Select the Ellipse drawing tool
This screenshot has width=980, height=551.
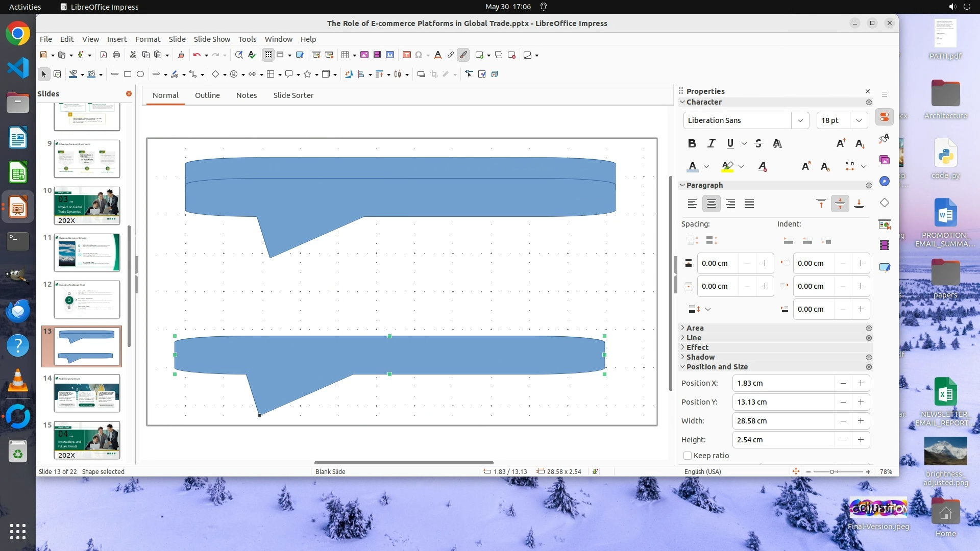(x=140, y=74)
